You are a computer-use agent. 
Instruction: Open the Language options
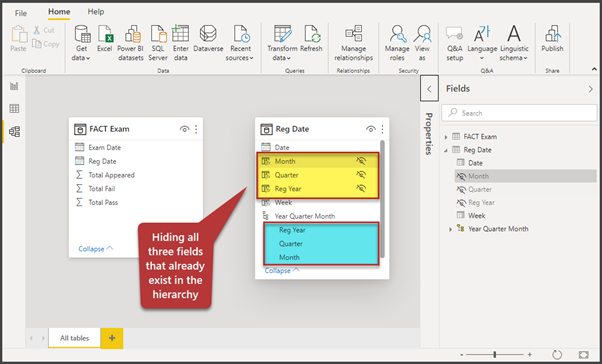(482, 43)
